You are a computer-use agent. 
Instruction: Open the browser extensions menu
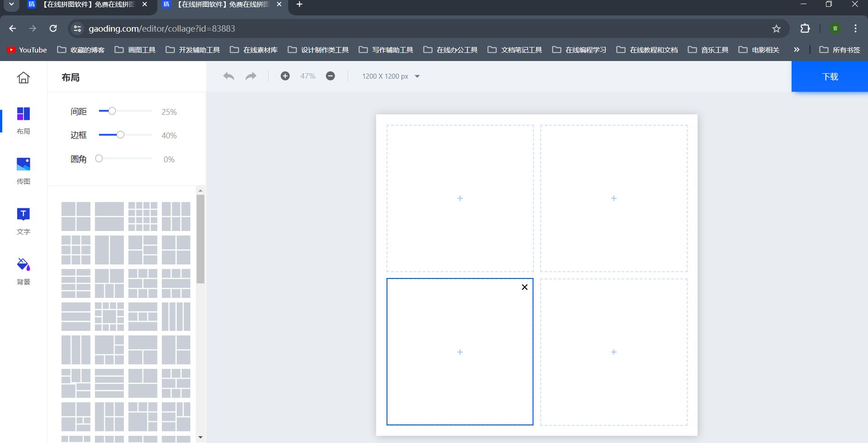coord(805,28)
